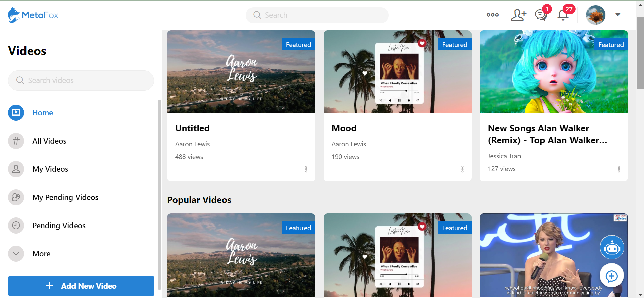Click the magnifier icon in Search videos

[20, 80]
